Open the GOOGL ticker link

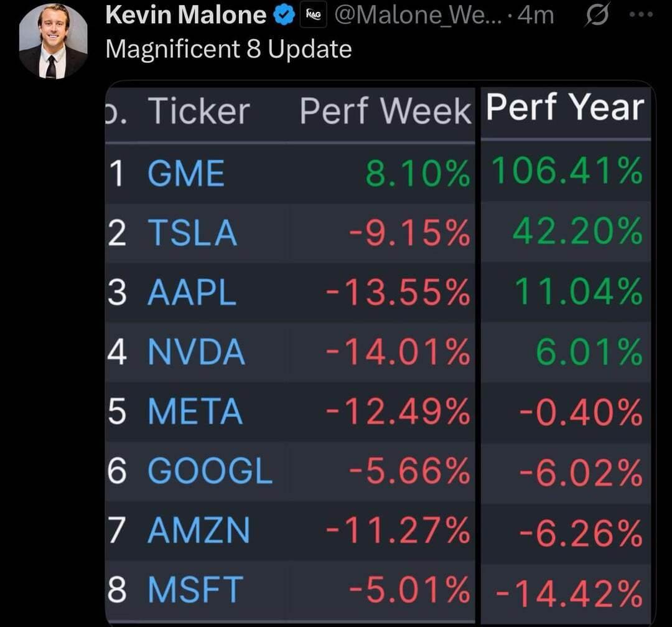tap(210, 471)
